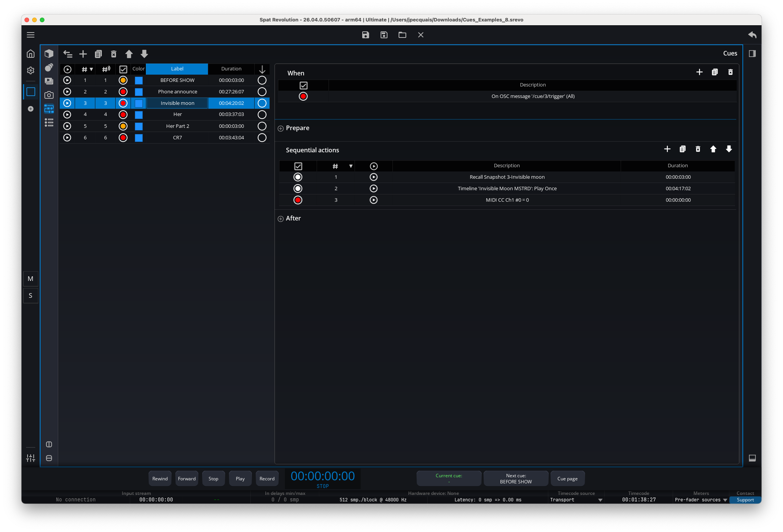Select the CR7 cue row

(177, 138)
